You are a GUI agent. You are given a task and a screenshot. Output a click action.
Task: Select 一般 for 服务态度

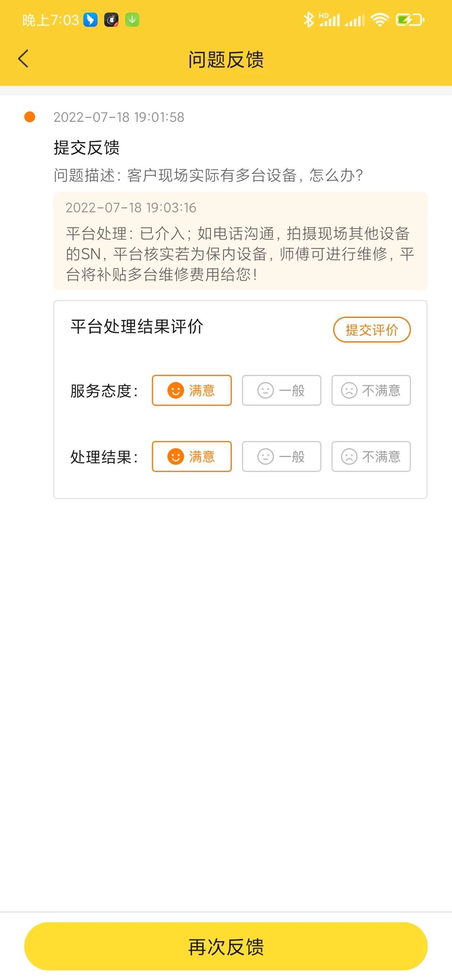(282, 390)
